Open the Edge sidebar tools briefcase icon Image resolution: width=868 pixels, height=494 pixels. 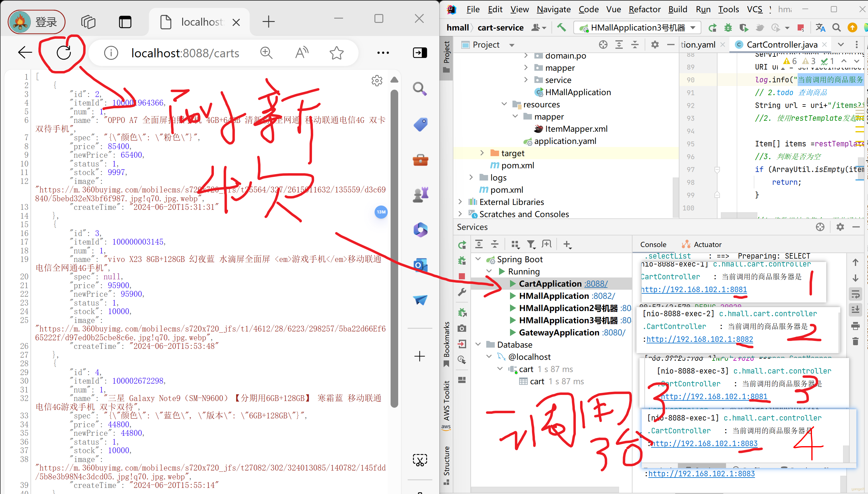pos(421,160)
